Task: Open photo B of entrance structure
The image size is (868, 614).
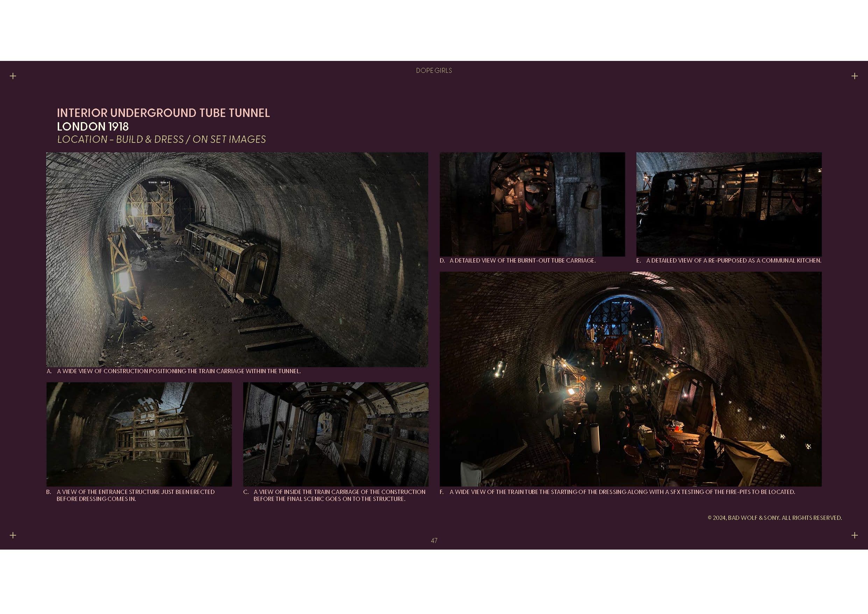Action: click(139, 434)
